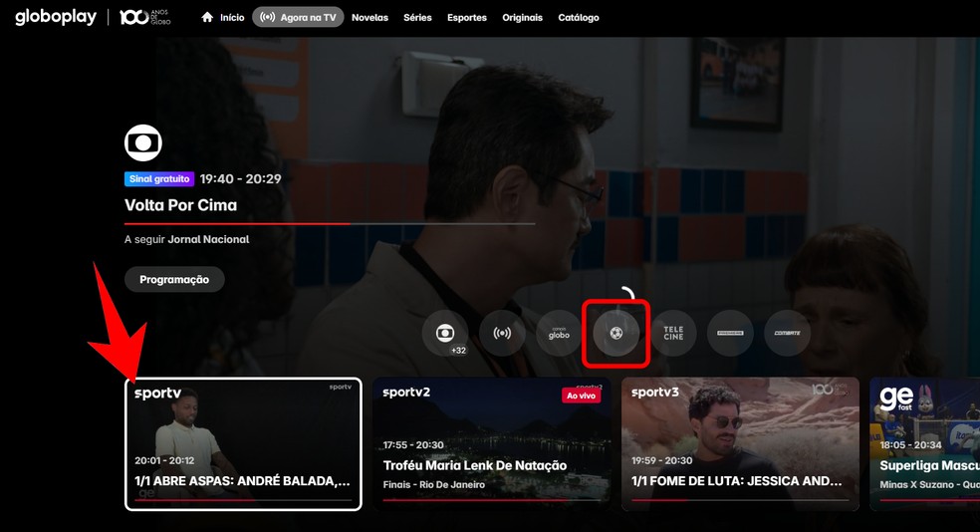Viewport: 980px width, 532px height.
Task: Select the Canais Globo filter icon
Action: tap(559, 333)
